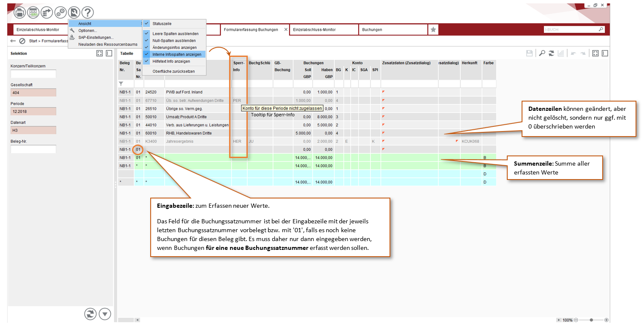This screenshot has width=644, height=327.
Task: Choose Oberfläche zurücksetzen from submenu
Action: coord(174,71)
